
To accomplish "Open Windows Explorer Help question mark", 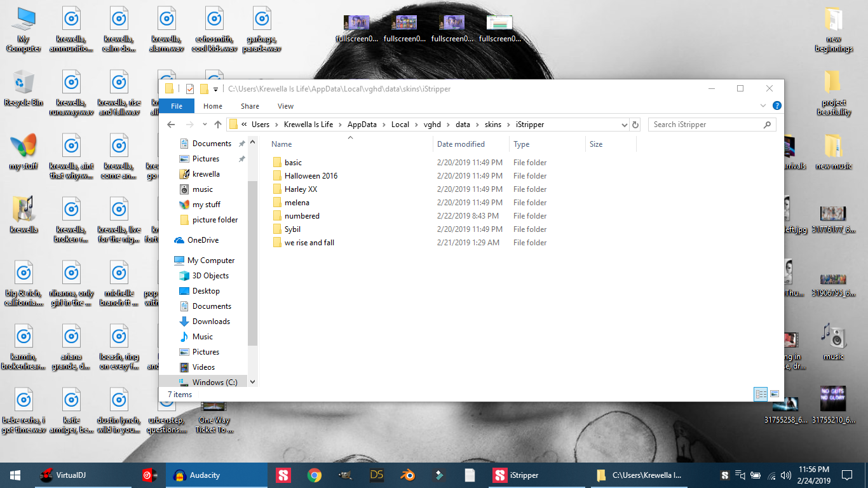I will pos(776,106).
